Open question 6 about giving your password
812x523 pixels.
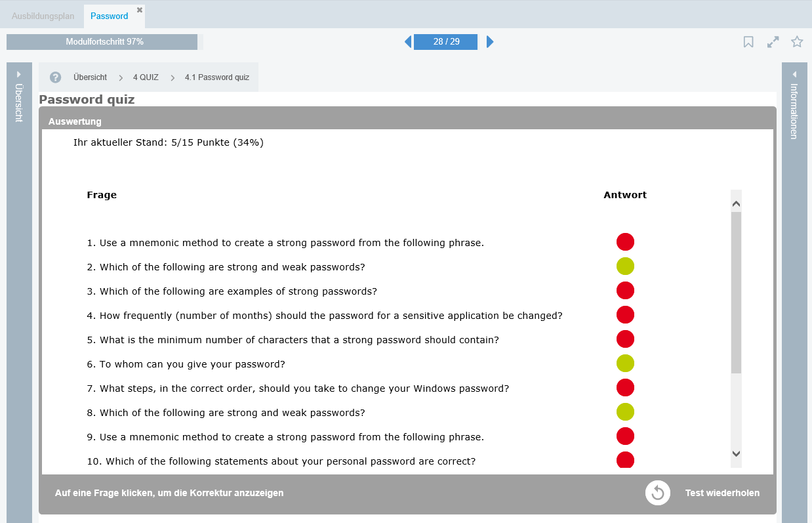pyautogui.click(x=192, y=364)
